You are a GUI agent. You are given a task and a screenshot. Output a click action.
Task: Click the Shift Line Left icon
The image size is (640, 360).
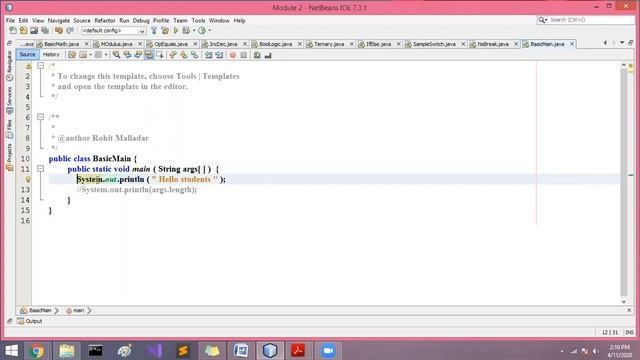point(209,55)
